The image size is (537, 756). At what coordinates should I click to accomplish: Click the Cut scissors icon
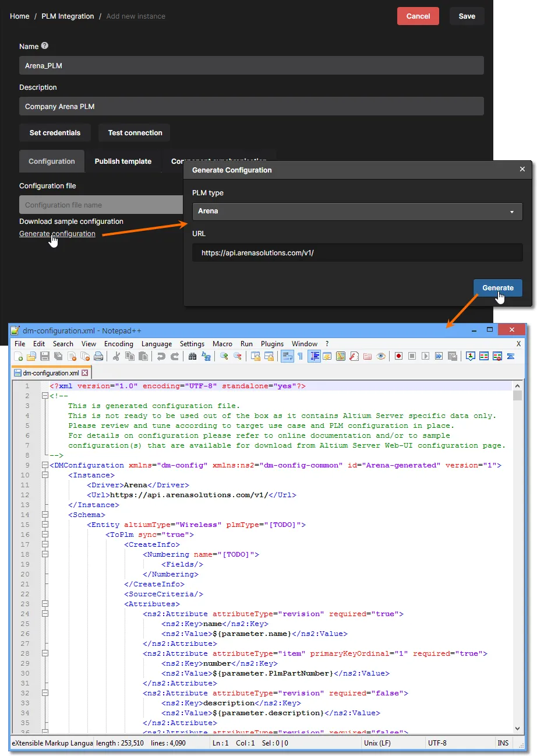tap(116, 356)
